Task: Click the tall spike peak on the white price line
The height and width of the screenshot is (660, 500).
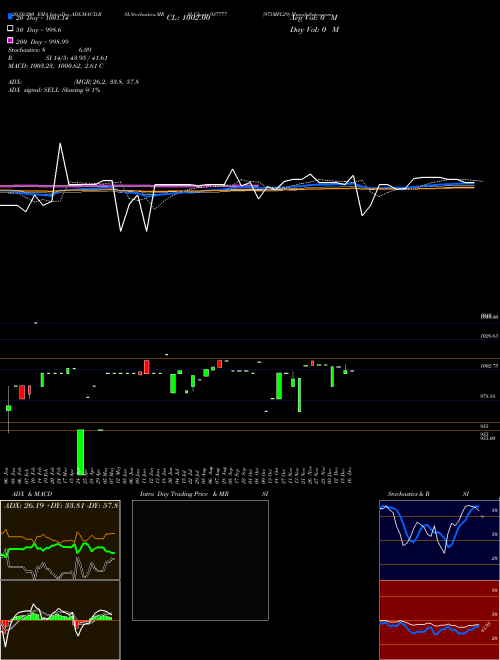Action: (x=60, y=144)
